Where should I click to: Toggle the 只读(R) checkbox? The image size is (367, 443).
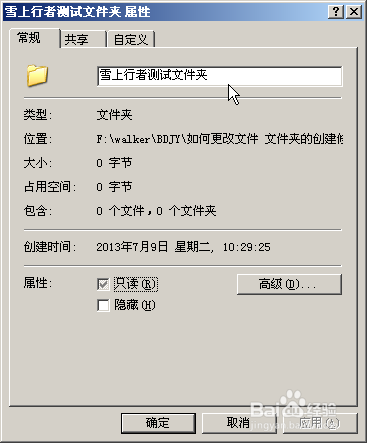103,284
